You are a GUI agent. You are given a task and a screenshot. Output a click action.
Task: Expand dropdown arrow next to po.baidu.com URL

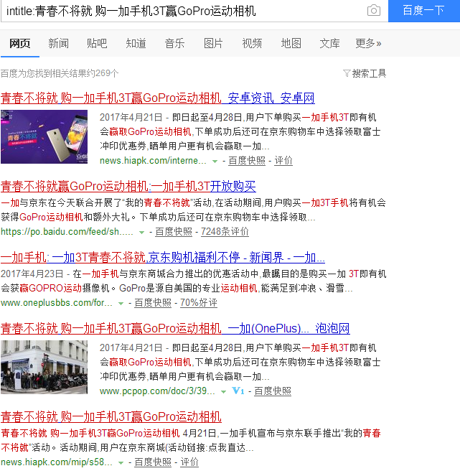click(x=141, y=233)
